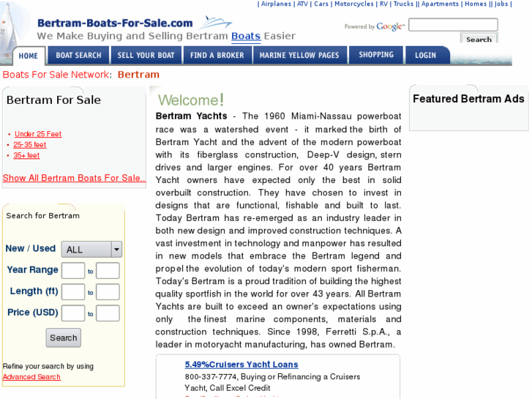The image size is (532, 399).
Task: Click the Bertram For Sale heading
Action: 53,100
